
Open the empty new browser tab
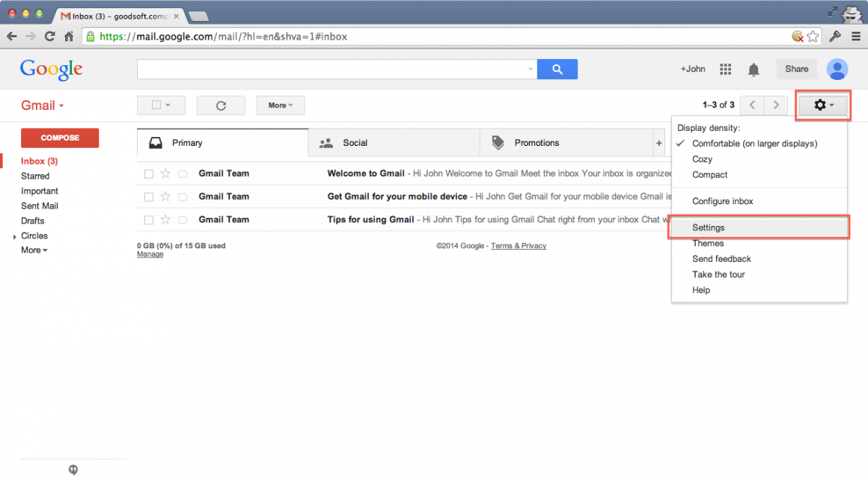coord(198,16)
